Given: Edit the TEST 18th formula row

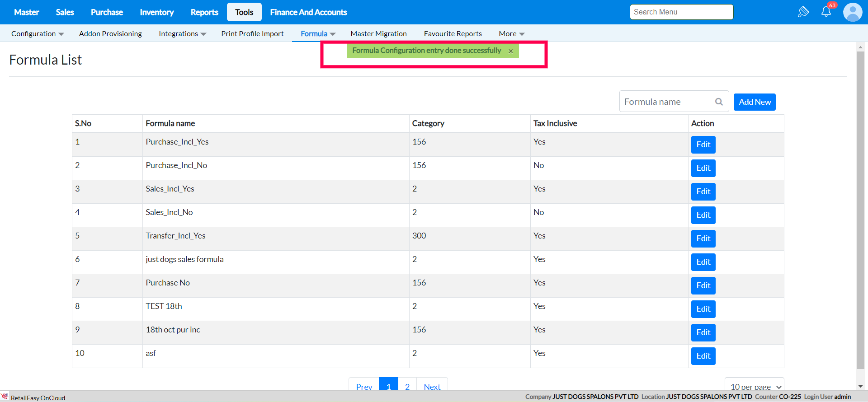Looking at the screenshot, I should tap(703, 309).
